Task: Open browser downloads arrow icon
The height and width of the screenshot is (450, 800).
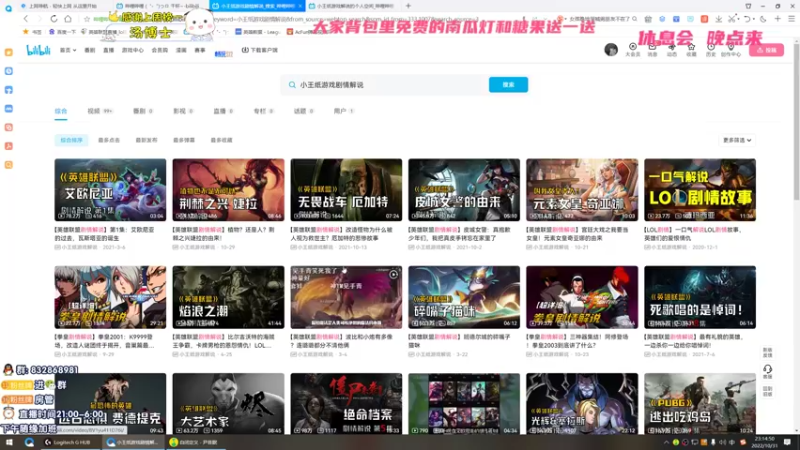Action: [x=718, y=19]
